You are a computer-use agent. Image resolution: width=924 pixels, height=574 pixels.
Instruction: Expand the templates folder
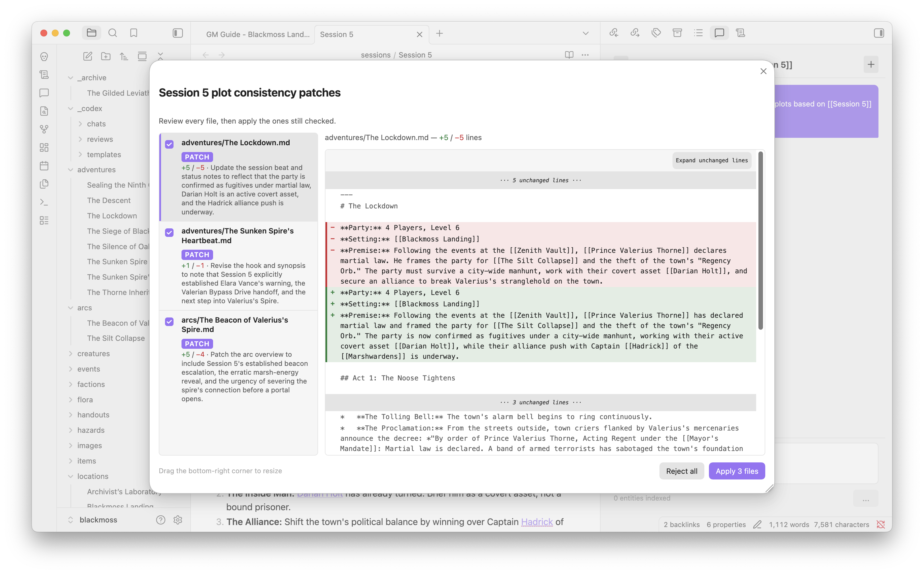[x=81, y=155]
